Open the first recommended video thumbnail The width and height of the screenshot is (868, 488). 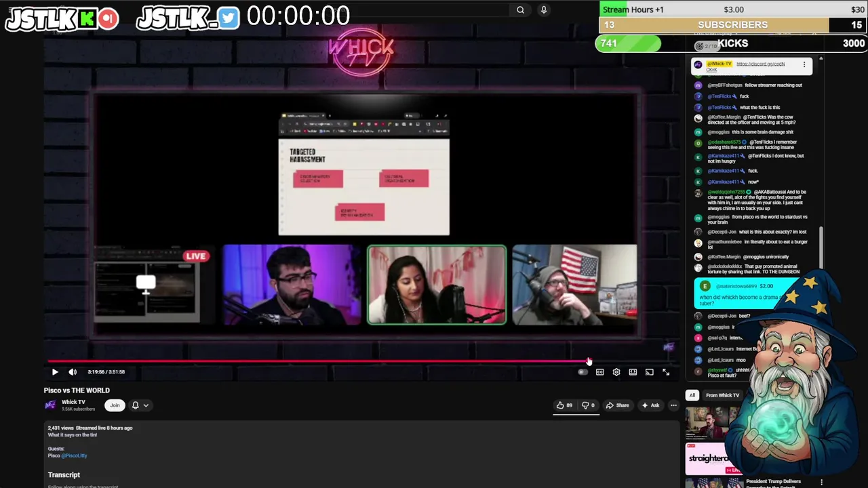click(x=710, y=423)
